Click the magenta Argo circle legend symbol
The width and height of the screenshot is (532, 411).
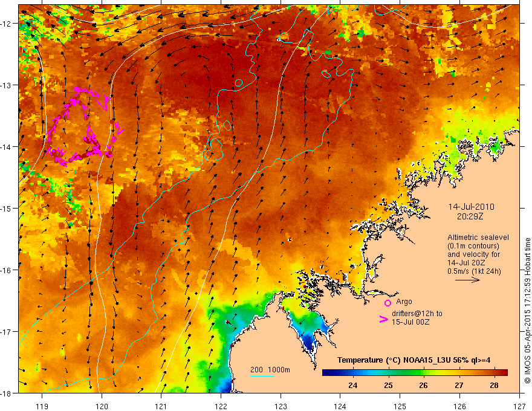point(388,303)
